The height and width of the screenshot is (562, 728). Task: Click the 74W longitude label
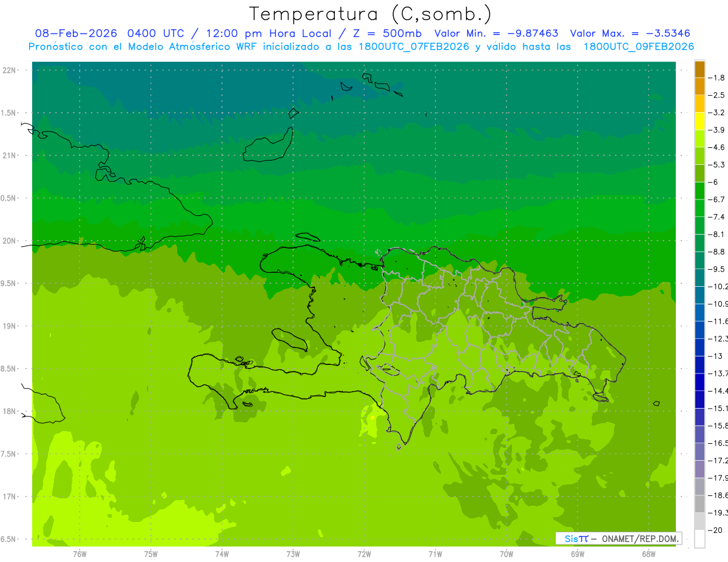[222, 554]
